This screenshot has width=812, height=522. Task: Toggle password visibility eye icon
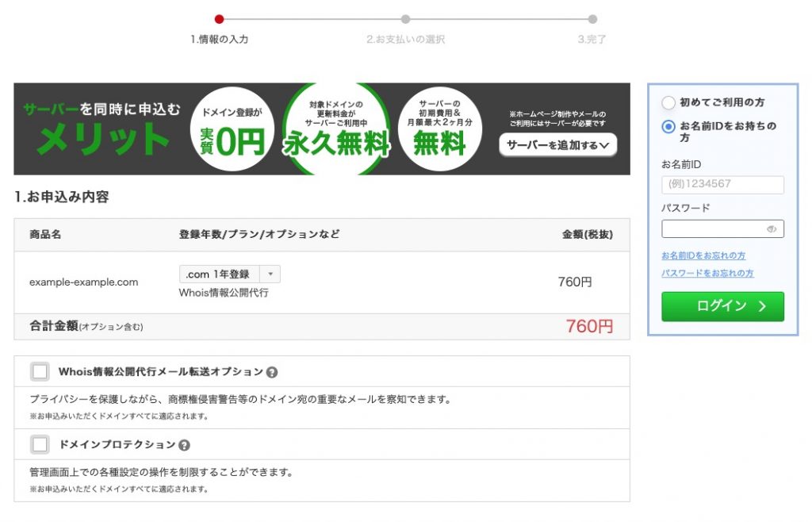pyautogui.click(x=772, y=229)
